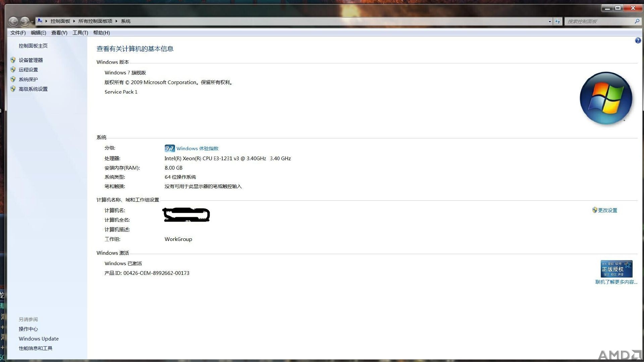This screenshot has width=644, height=362.
Task: Click shield icon beside 高级系统设置
Action: pyautogui.click(x=13, y=89)
